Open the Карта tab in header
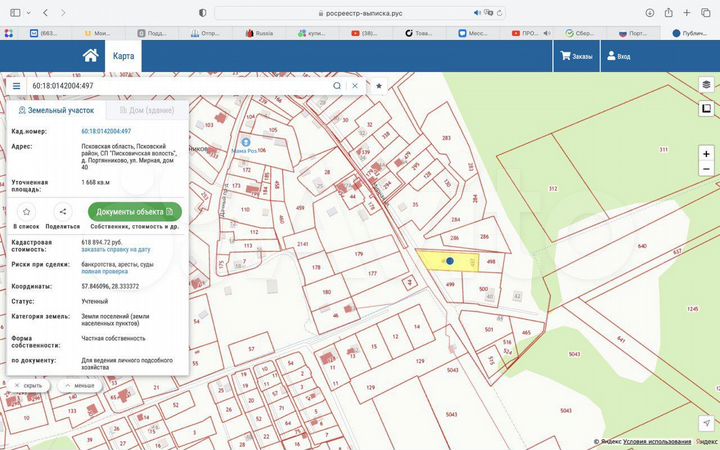The image size is (720, 450). [123, 56]
